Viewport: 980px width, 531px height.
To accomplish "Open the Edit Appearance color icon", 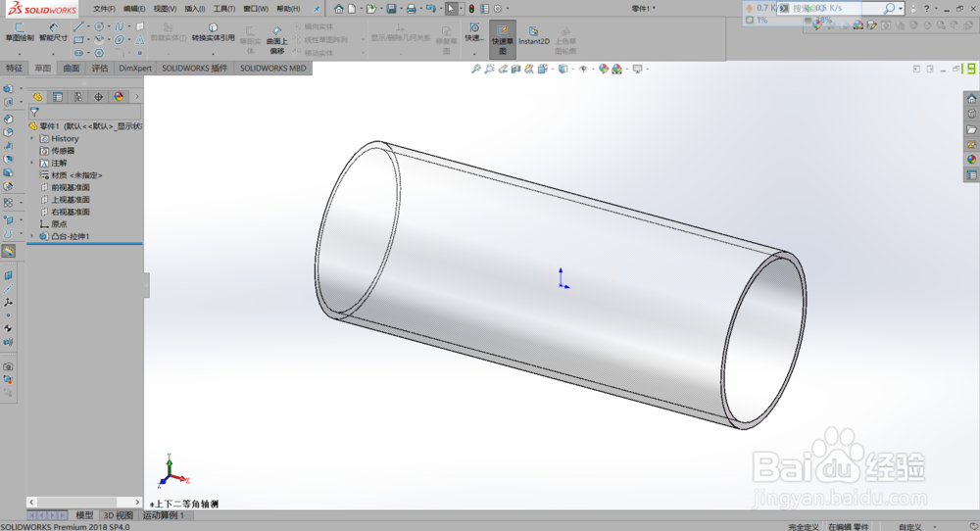I will pyautogui.click(x=603, y=70).
